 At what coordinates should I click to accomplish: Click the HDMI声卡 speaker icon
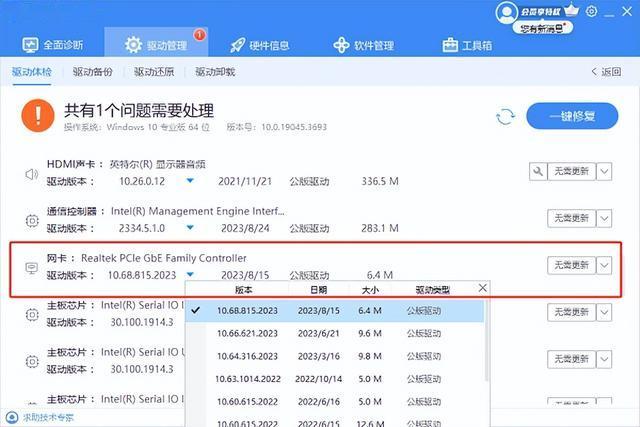click(x=31, y=175)
